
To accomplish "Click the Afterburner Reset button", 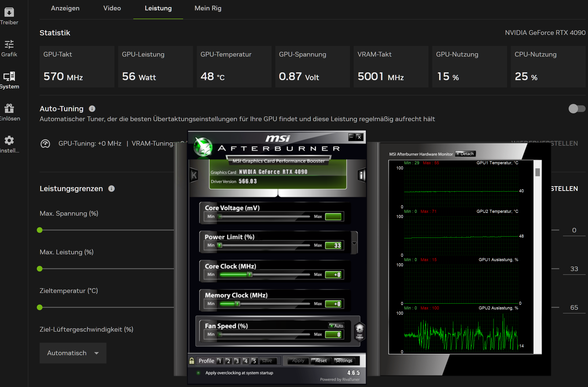I will pos(321,361).
